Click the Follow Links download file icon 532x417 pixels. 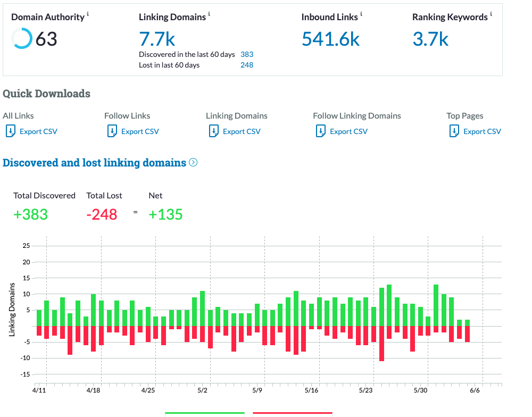(x=112, y=131)
